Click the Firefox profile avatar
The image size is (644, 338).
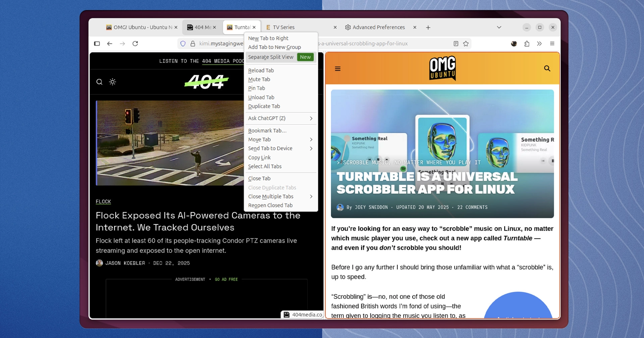point(514,44)
